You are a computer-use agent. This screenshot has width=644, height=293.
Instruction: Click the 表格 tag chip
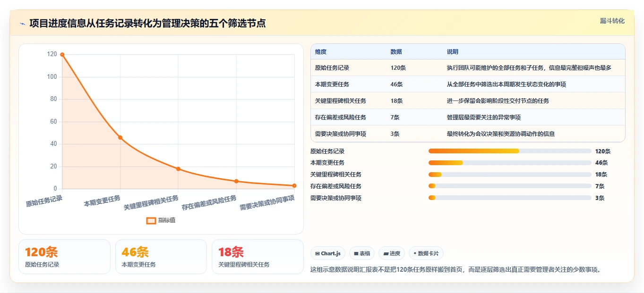[x=362, y=253]
